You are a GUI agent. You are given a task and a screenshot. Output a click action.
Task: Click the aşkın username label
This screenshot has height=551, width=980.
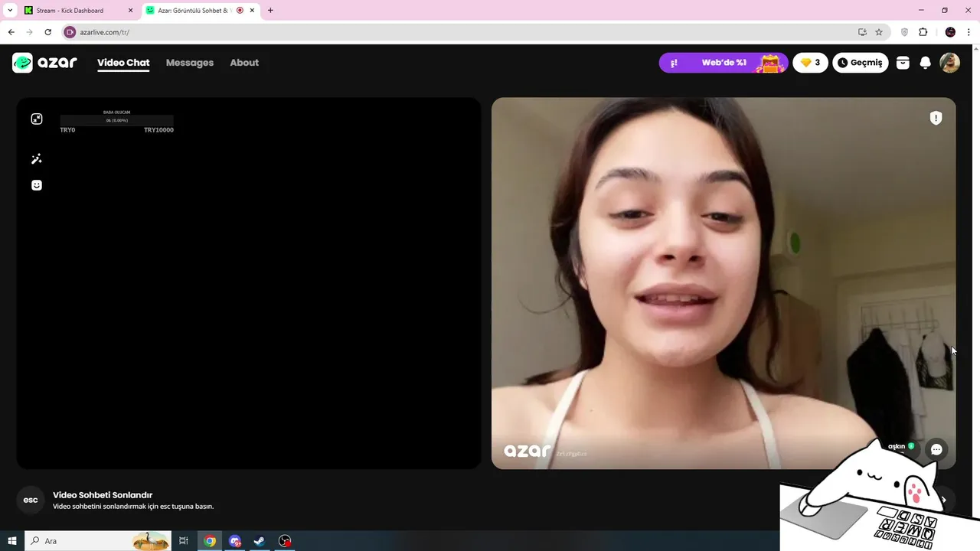[897, 446]
